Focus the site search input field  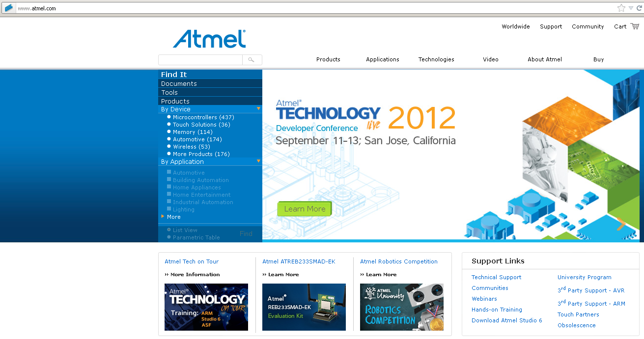200,60
